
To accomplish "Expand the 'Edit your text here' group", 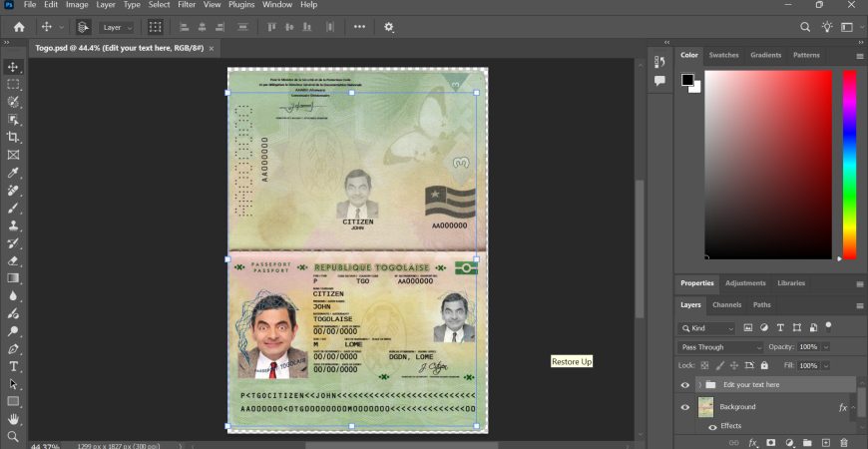I will [x=700, y=385].
